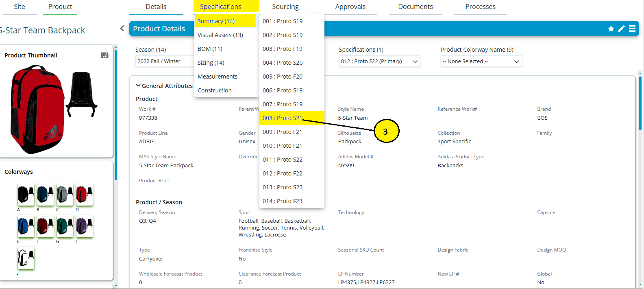644x289 pixels.
Task: Click the Sport Specific collection value
Action: (454, 142)
